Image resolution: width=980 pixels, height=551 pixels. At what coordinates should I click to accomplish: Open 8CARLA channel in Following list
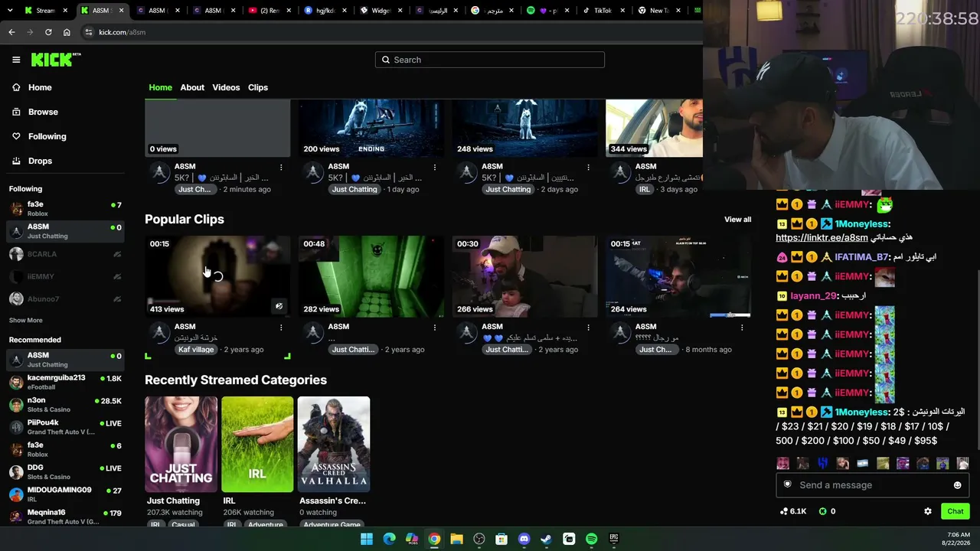tap(65, 254)
